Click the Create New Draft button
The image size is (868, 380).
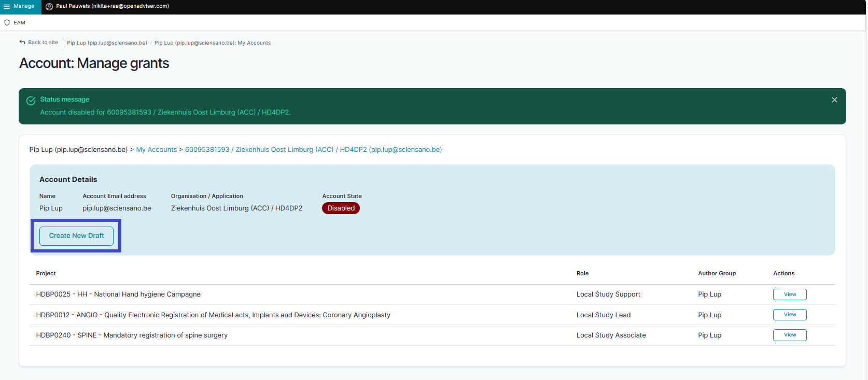point(76,236)
